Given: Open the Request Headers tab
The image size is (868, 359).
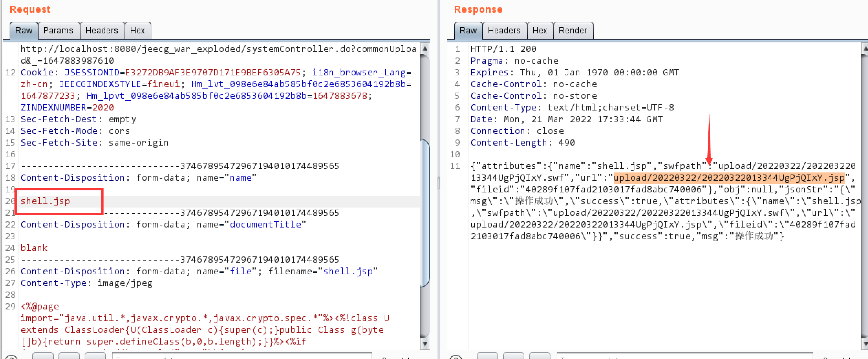Looking at the screenshot, I should tap(102, 31).
